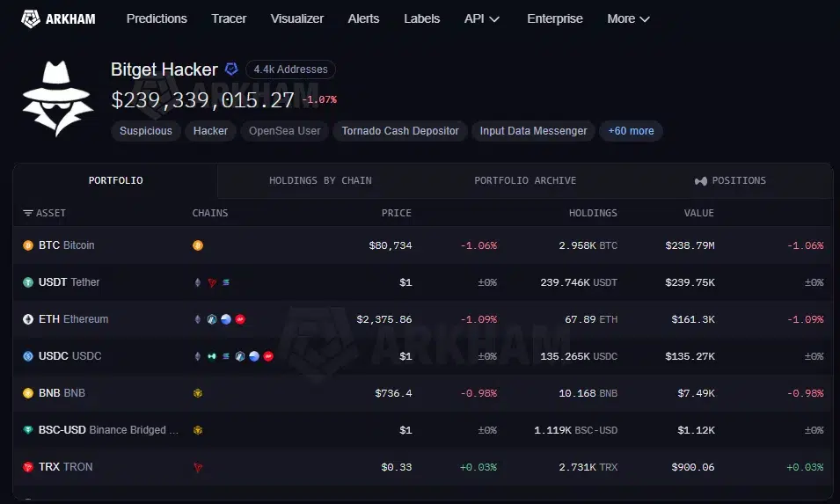Switch to the Portfolio Archive tab
This screenshot has width=840, height=504.
[525, 180]
